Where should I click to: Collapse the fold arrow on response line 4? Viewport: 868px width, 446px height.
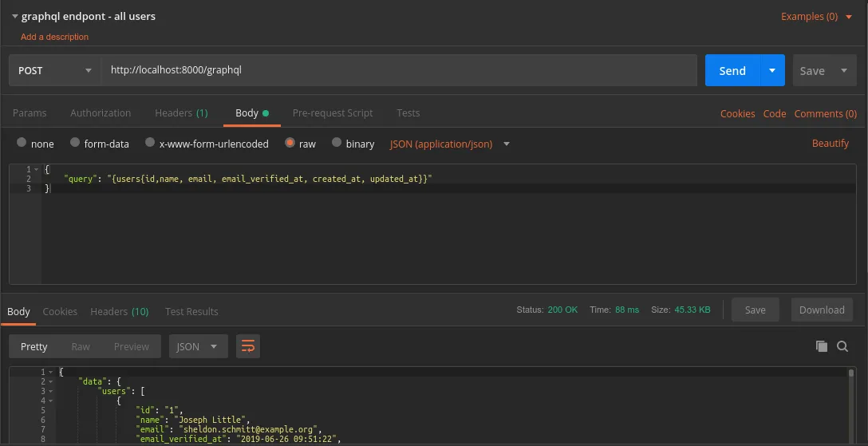(x=50, y=401)
